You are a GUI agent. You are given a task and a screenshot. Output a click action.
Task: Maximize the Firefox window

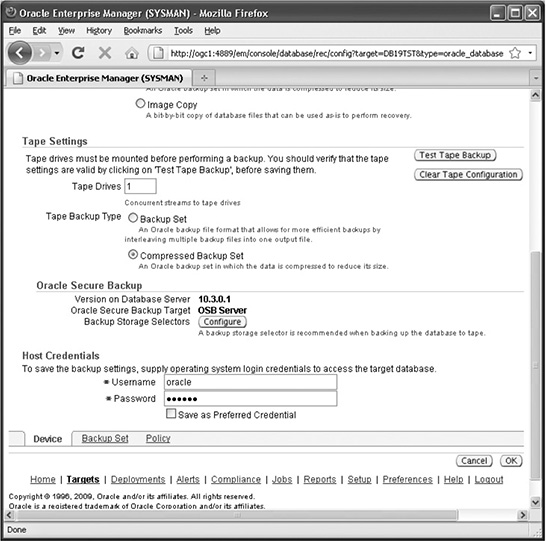click(515, 13)
